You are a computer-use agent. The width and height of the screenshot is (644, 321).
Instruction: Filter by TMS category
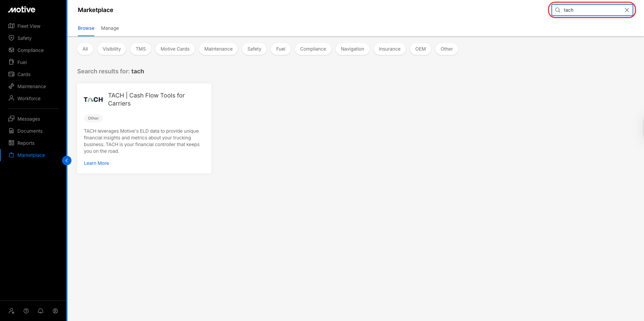coord(141,49)
